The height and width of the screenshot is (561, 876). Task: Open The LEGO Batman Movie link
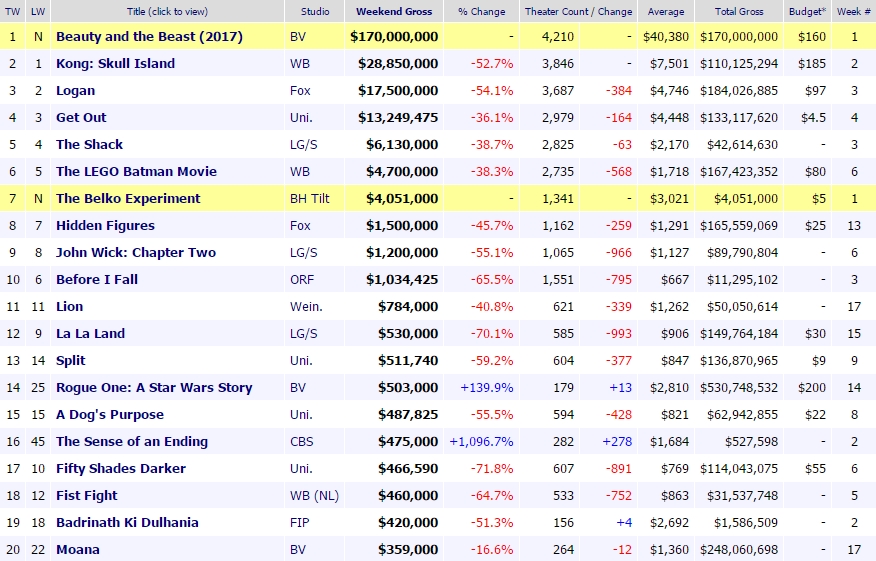pyautogui.click(x=136, y=172)
